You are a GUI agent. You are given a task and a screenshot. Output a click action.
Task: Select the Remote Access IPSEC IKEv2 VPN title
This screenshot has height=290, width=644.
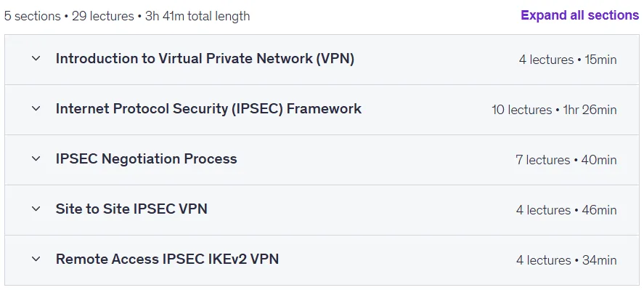pyautogui.click(x=167, y=259)
